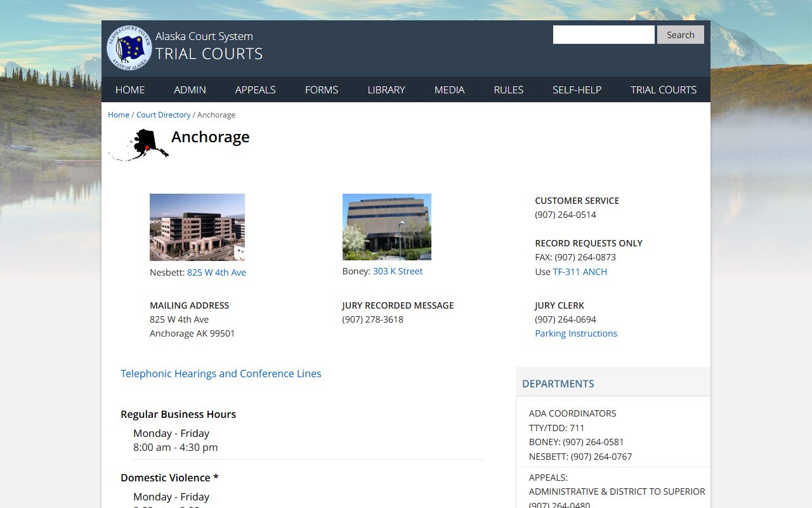Open RULES from the navigation bar
Screen dimensions: 812x508
(509, 90)
